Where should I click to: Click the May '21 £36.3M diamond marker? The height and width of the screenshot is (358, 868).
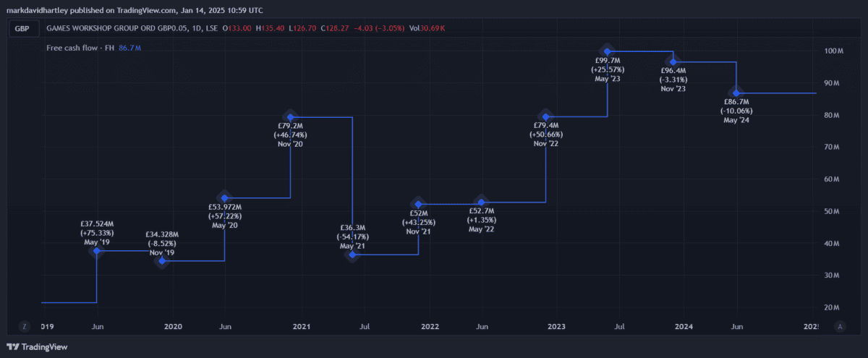(352, 255)
